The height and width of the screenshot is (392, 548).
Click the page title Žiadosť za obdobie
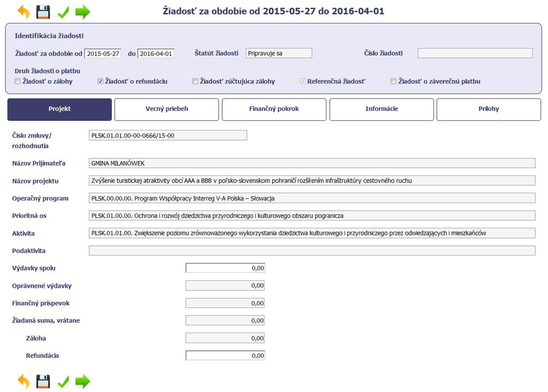(x=273, y=11)
